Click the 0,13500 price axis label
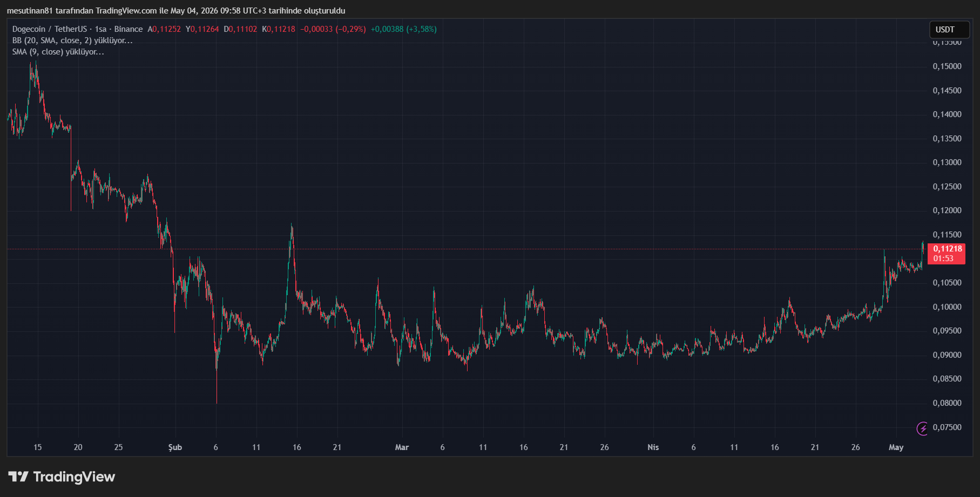Screen dimensions: 980x497 tap(947, 139)
